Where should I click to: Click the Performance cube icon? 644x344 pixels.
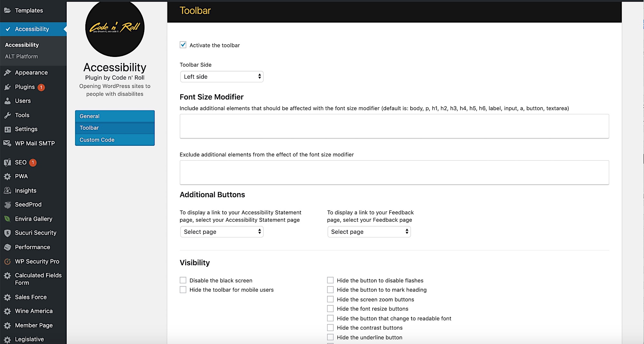click(x=7, y=247)
